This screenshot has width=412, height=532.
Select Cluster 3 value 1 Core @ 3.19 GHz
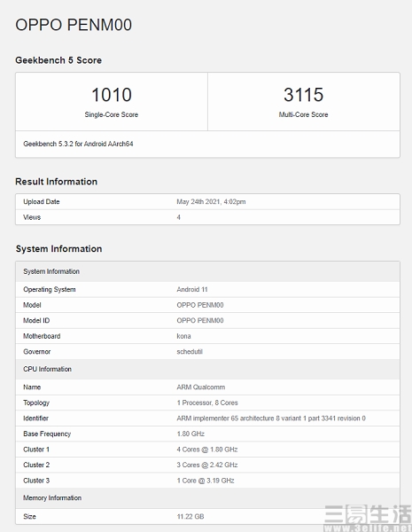click(206, 481)
